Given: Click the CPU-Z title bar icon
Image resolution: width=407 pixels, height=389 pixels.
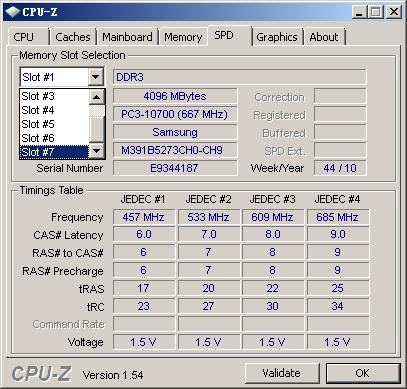Looking at the screenshot, I should 12,12.
